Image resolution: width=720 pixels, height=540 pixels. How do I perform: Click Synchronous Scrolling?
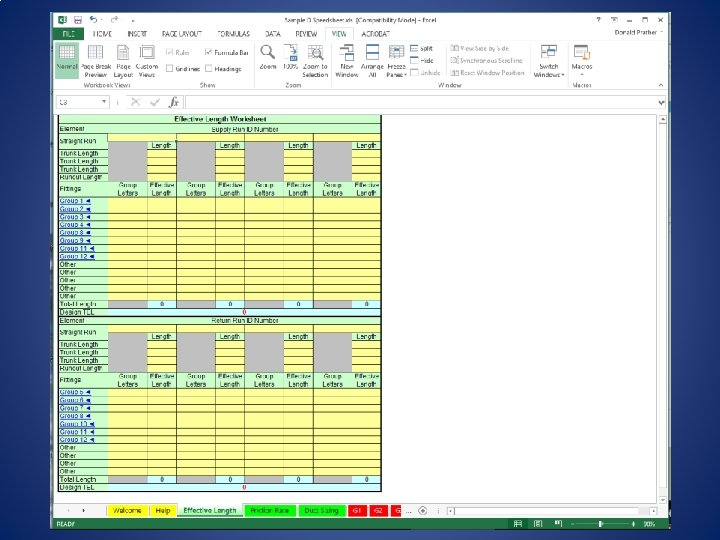pyautogui.click(x=487, y=60)
